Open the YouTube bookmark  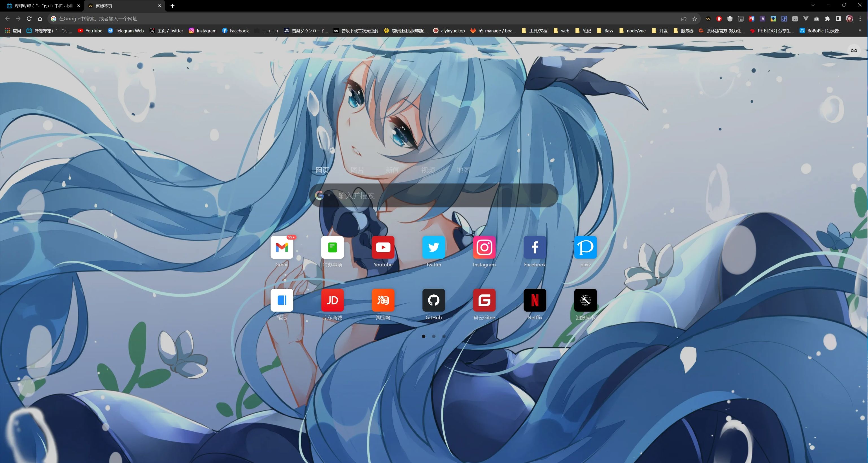[x=90, y=31]
